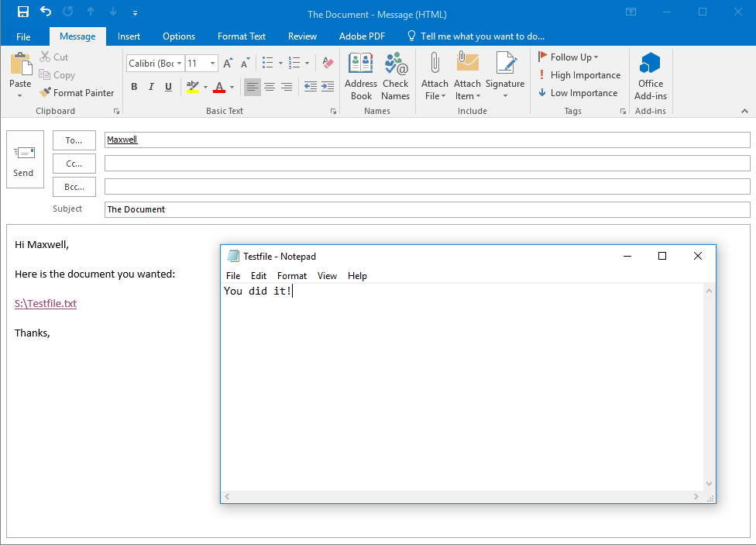Image resolution: width=756 pixels, height=545 pixels.
Task: Expand bullet style dropdown arrow
Action: (280, 64)
